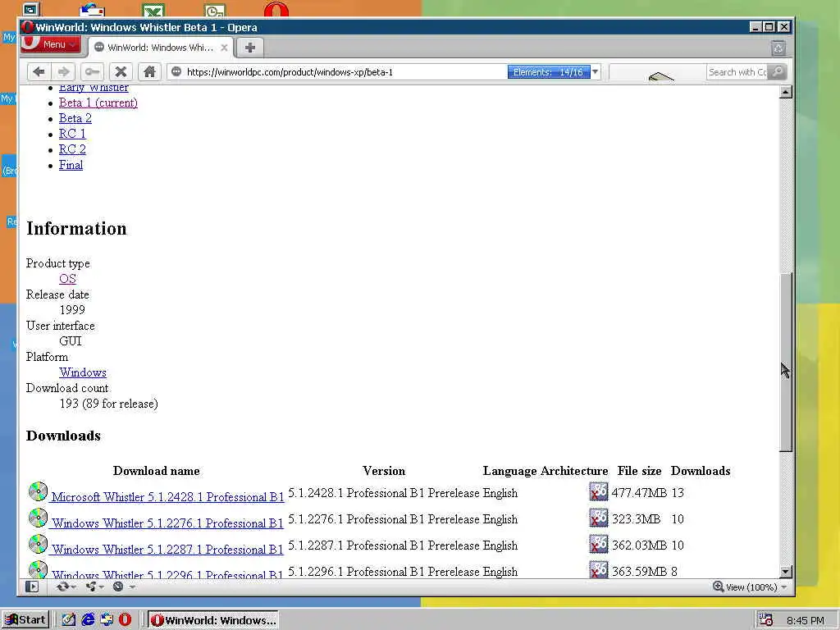The height and width of the screenshot is (630, 840).
Task: Click disc icon for Whistler 5.1.2276.1
Action: tap(38, 518)
